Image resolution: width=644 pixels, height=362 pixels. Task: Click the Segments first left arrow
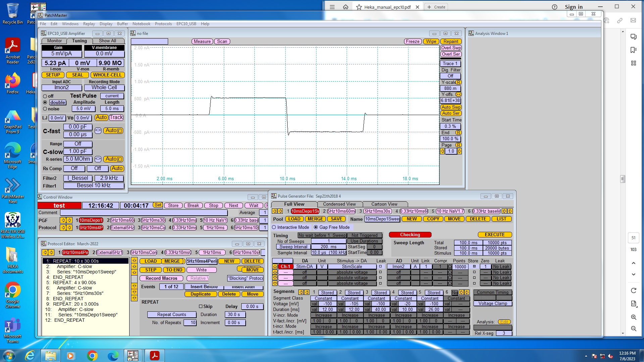pos(301,293)
